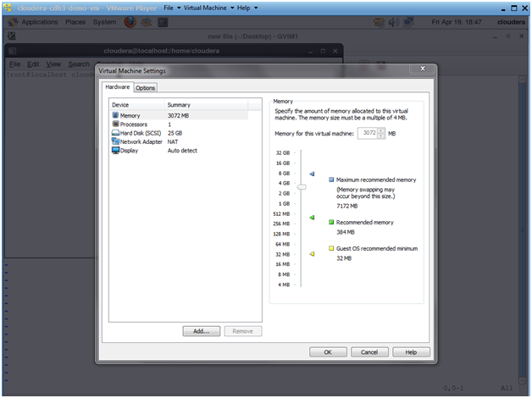Open the terminal's View menu
Image resolution: width=532 pixels, height=398 pixels.
pos(53,64)
